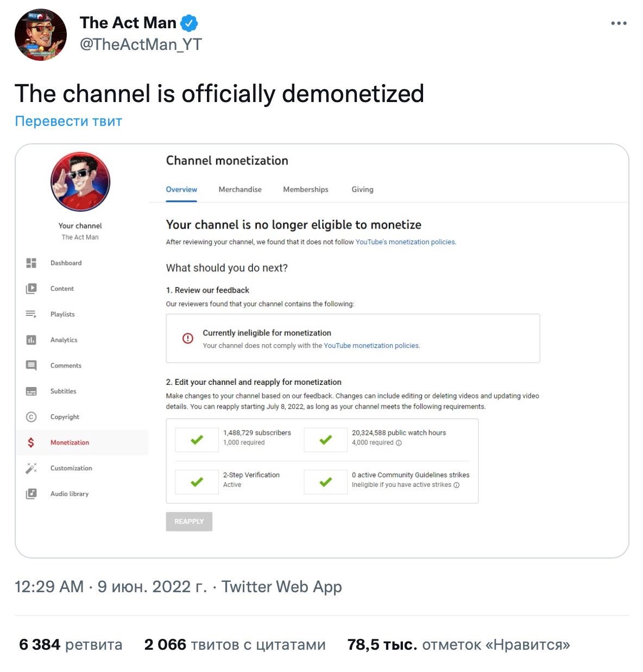Image resolution: width=643 pixels, height=672 pixels.
Task: Select Monetization in the sidebar menu
Action: (70, 442)
